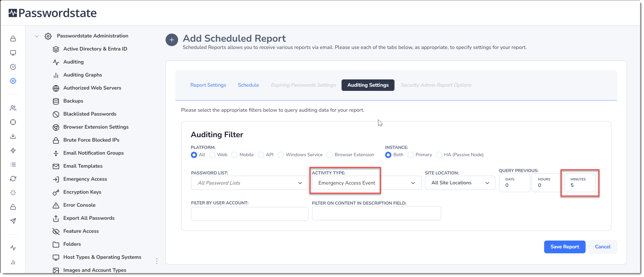Click the users icon in the left rail
The image size is (644, 277).
pyautogui.click(x=13, y=108)
